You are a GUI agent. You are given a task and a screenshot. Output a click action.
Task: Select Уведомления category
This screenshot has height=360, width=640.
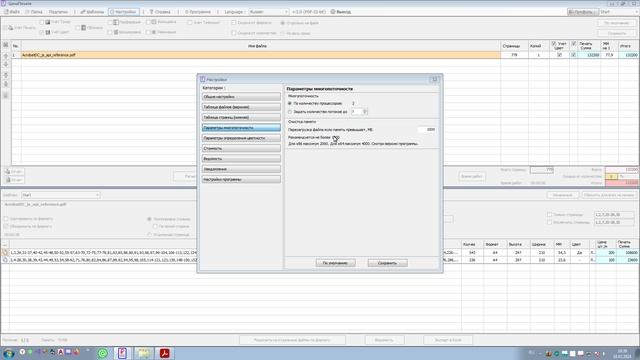point(241,169)
